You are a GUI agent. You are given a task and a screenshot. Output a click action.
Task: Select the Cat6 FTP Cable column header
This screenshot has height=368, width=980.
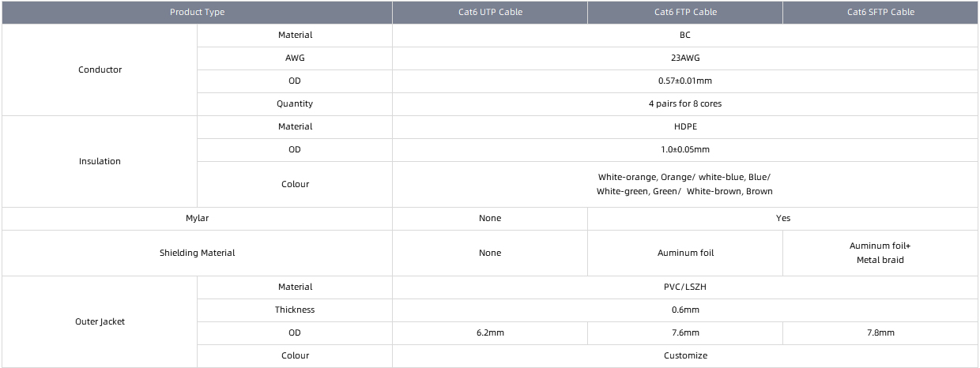point(685,12)
